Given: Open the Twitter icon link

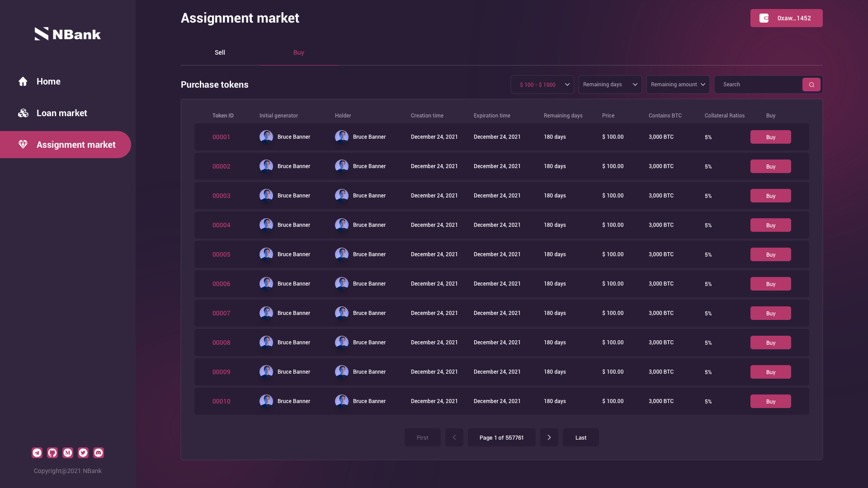Looking at the screenshot, I should 83,453.
